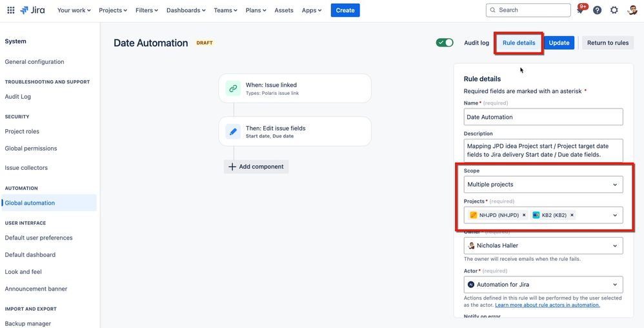Click the Issue linked trigger link icon
644x328 pixels.
click(234, 88)
